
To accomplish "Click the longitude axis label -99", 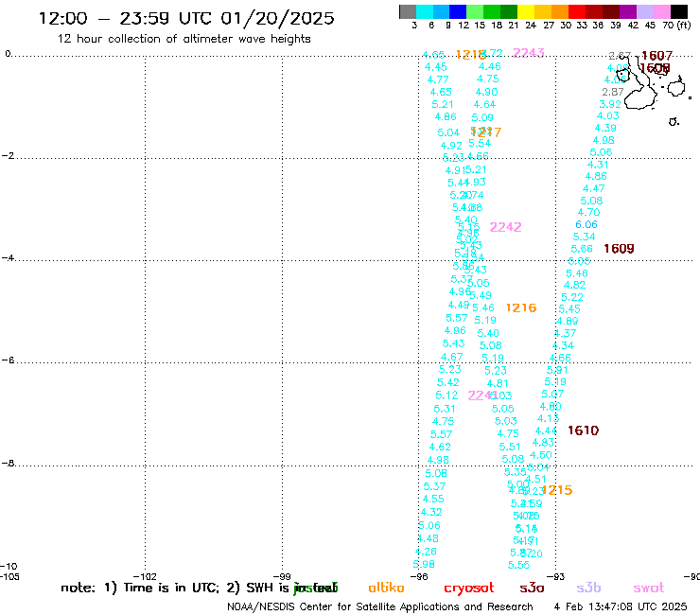I will tap(282, 576).
